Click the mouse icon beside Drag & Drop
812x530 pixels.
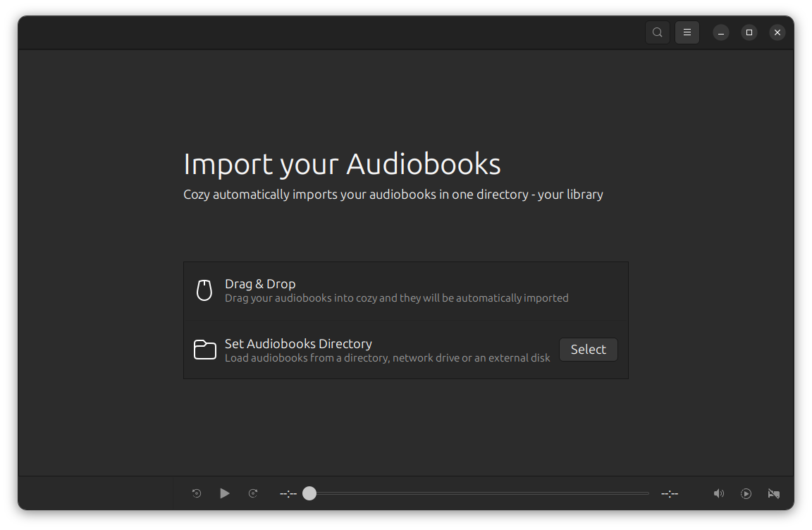[204, 290]
